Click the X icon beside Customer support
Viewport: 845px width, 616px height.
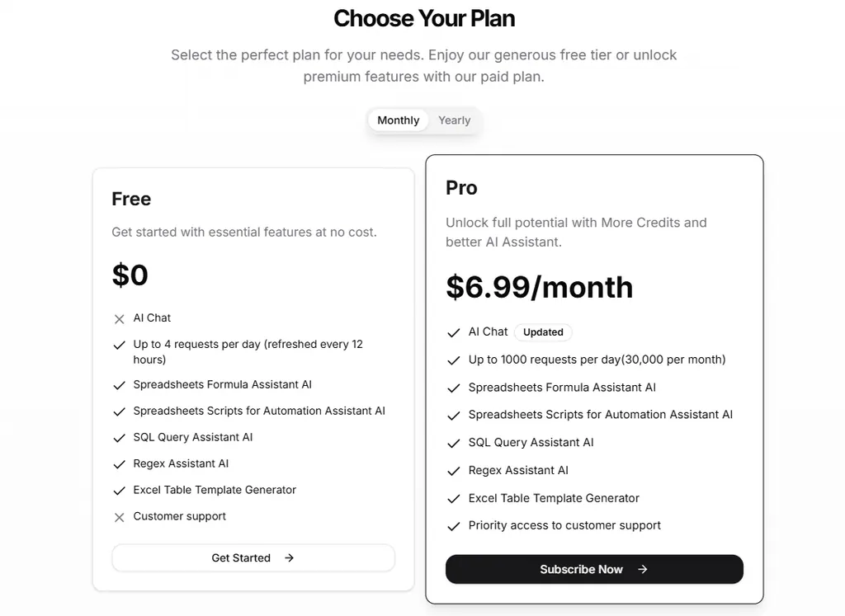tap(119, 517)
